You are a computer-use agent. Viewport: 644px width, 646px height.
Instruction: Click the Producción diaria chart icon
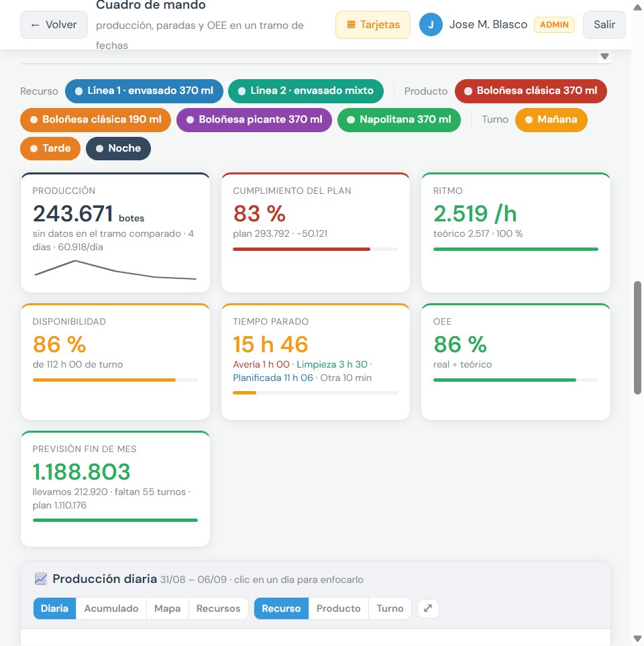tap(40, 579)
